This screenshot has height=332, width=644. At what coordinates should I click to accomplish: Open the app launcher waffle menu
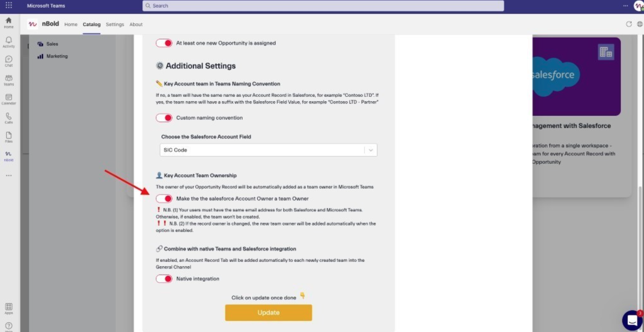click(8, 5)
